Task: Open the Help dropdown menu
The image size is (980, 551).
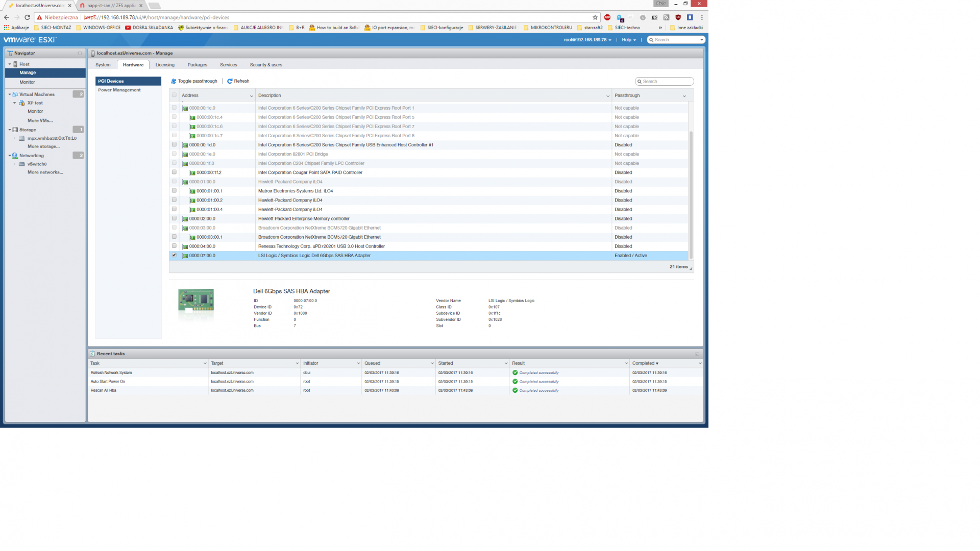Action: pos(629,40)
